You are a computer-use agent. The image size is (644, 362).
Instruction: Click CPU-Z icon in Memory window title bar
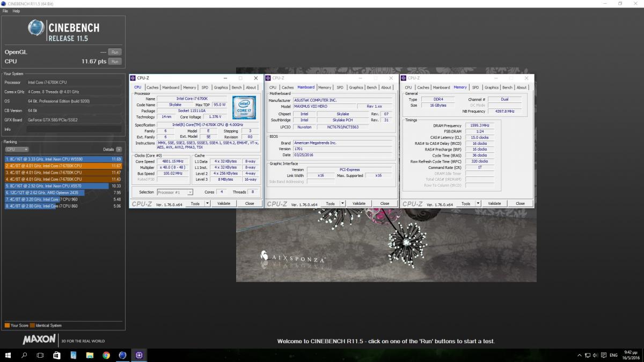tap(404, 78)
